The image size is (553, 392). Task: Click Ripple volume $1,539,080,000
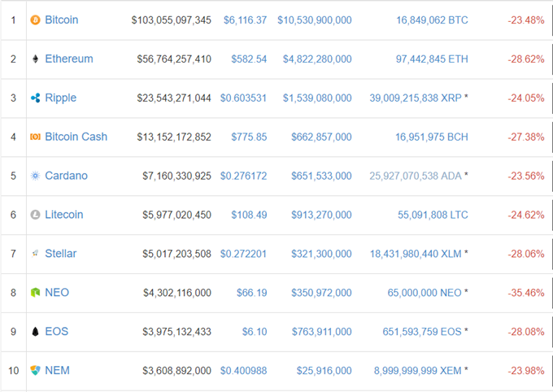pyautogui.click(x=317, y=98)
